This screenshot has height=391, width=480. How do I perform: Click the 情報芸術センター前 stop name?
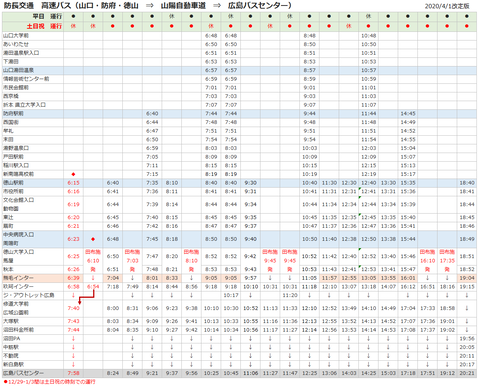26,79
